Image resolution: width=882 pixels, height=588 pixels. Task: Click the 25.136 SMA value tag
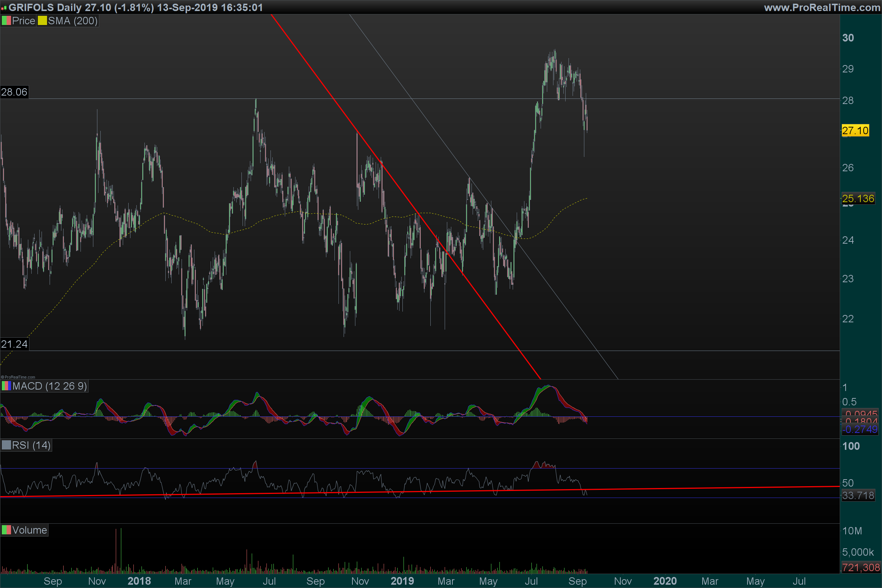[858, 198]
